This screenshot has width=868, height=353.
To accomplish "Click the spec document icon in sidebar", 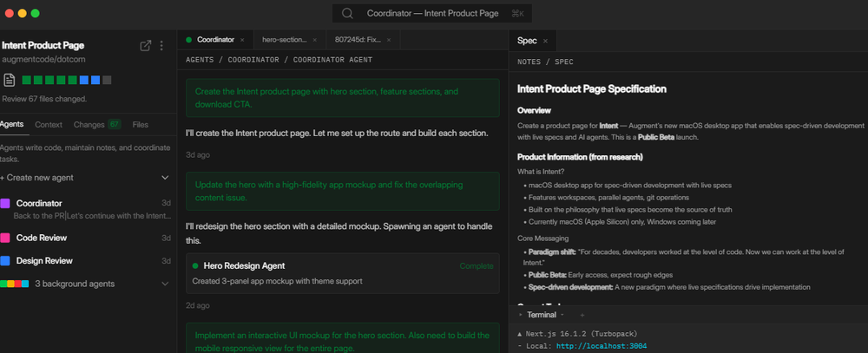I will click(9, 80).
